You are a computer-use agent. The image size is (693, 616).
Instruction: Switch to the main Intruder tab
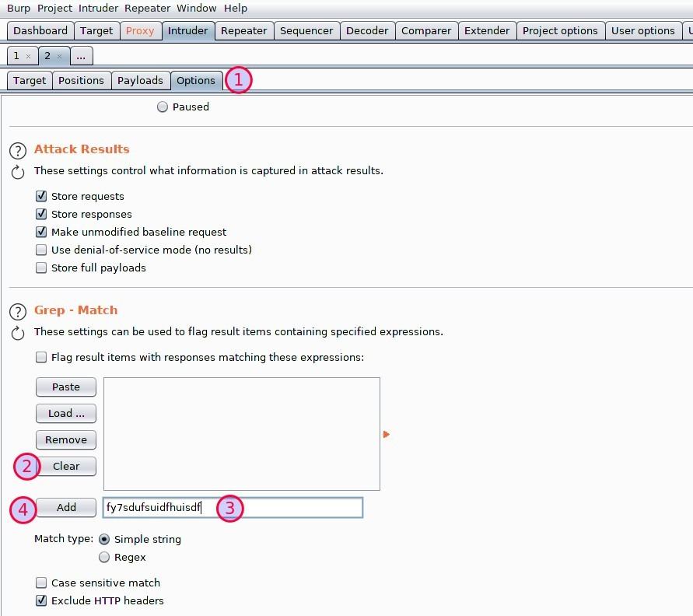point(188,31)
